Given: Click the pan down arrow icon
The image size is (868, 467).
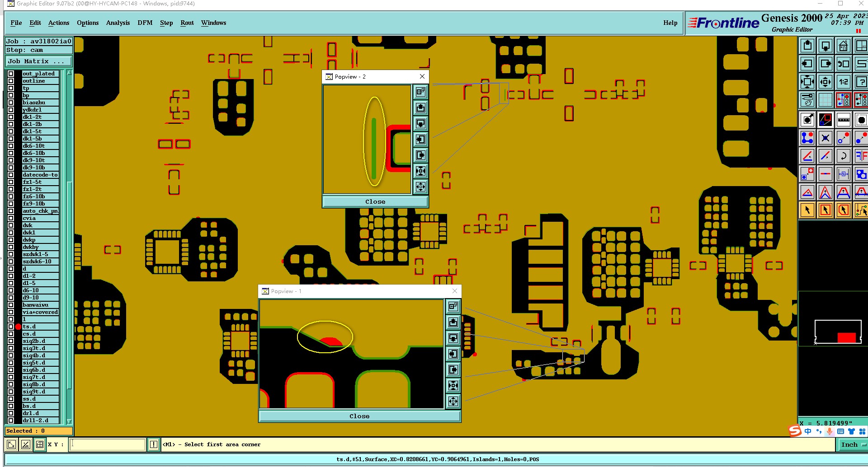Looking at the screenshot, I should (826, 46).
